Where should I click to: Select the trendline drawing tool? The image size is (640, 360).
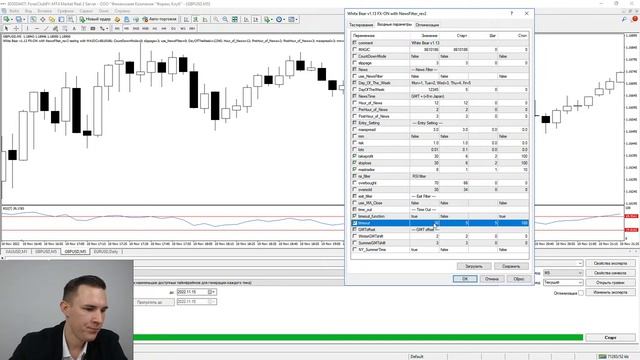coord(46,29)
